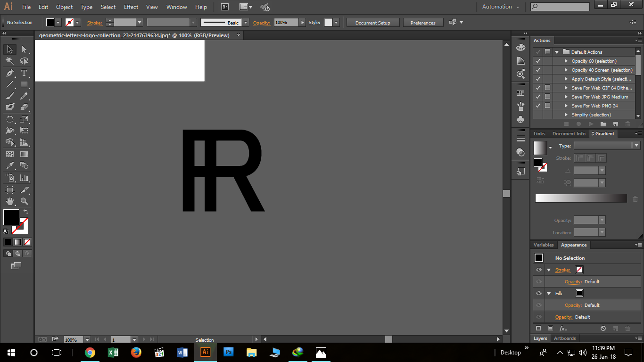The image size is (644, 362).
Task: Select the Rectangle tool
Action: coord(25,85)
